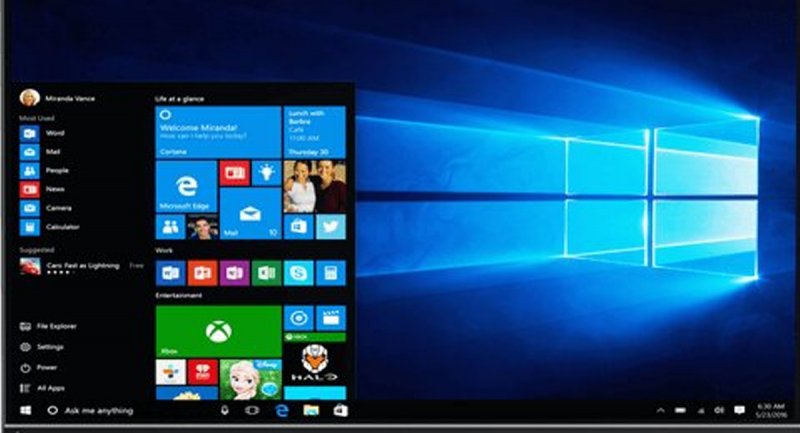
Task: Launch Calculator tile in Work group
Action: (331, 273)
